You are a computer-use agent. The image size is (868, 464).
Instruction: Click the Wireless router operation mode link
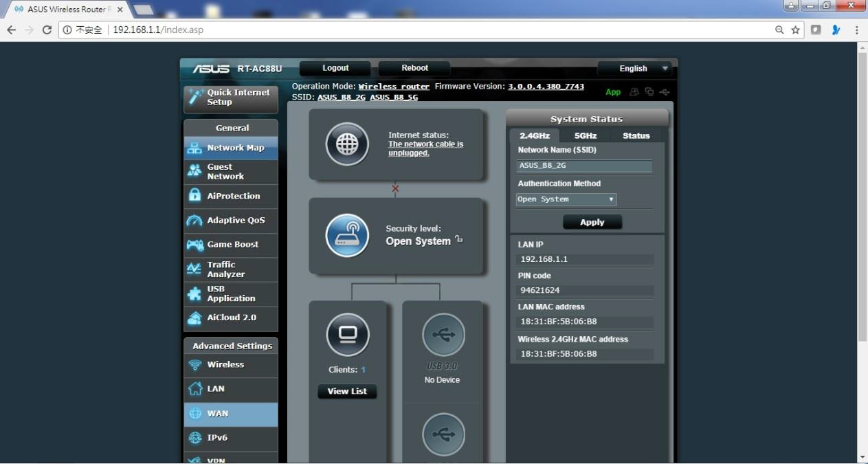point(394,87)
